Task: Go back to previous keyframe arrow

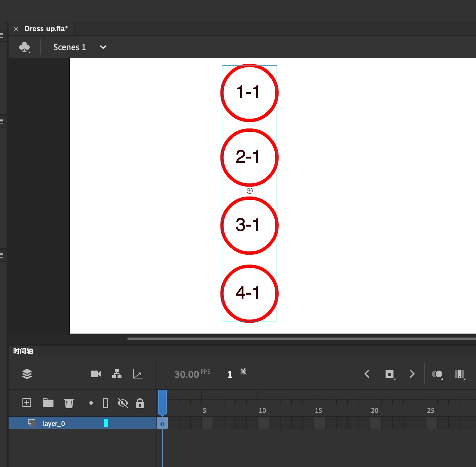Action: coord(367,374)
